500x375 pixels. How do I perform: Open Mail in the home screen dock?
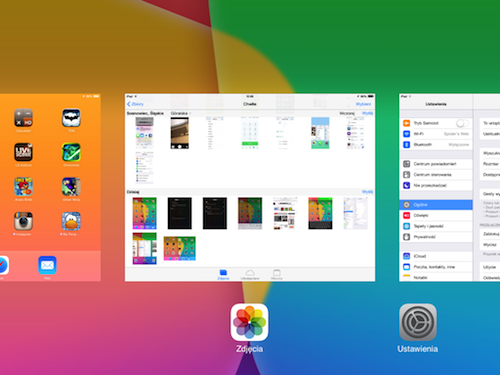47,265
